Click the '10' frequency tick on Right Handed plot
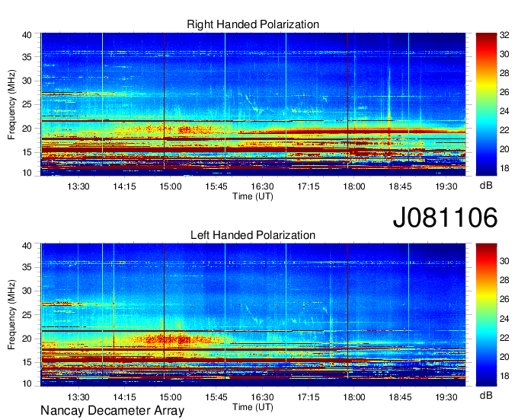 27,173
